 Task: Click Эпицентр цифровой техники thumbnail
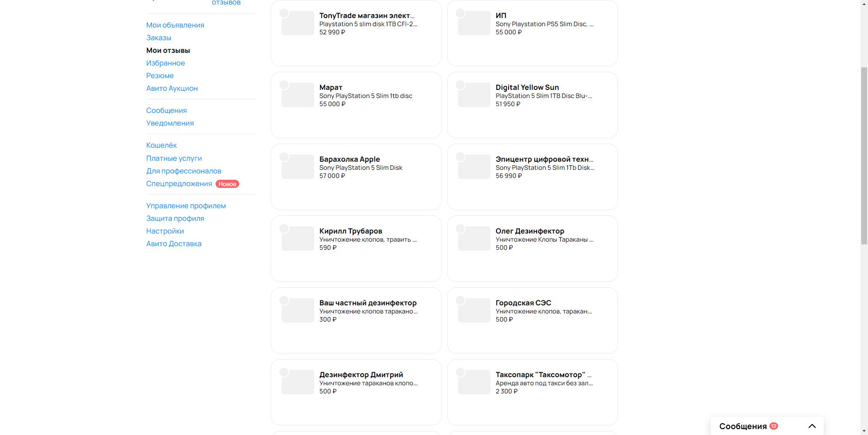[474, 167]
